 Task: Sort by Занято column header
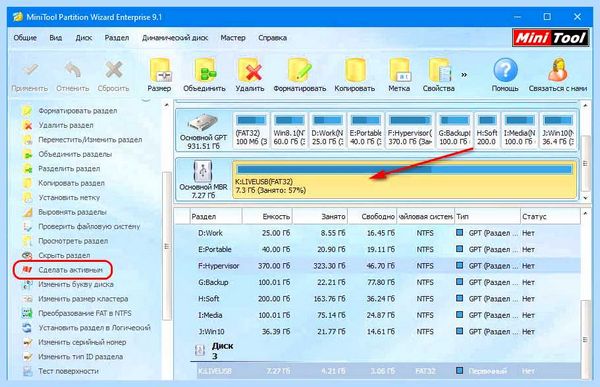point(320,217)
